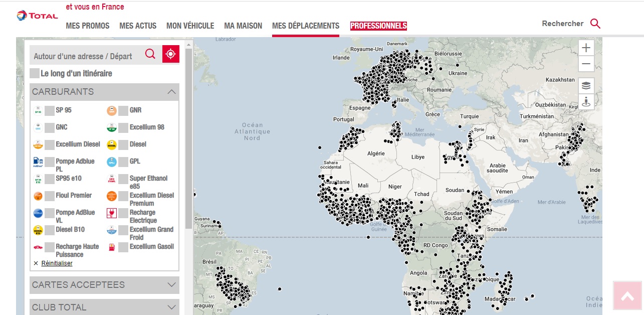Click the Excellium 98 fuel icon
The image size is (644, 315).
click(x=111, y=127)
